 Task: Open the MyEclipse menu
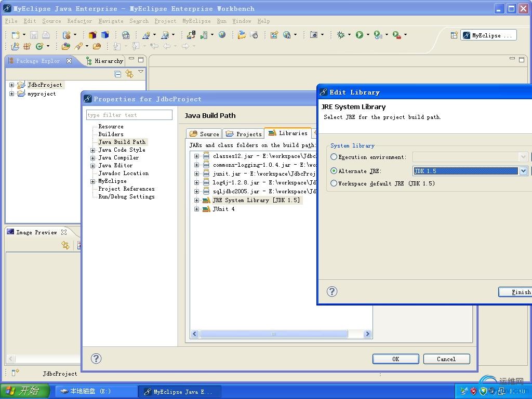(196, 21)
